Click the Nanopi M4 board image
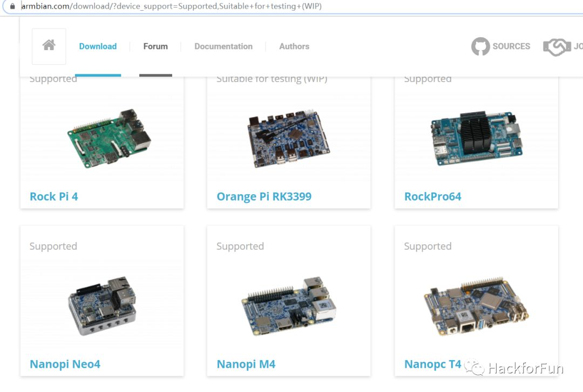The height and width of the screenshot is (392, 583). [x=288, y=306]
